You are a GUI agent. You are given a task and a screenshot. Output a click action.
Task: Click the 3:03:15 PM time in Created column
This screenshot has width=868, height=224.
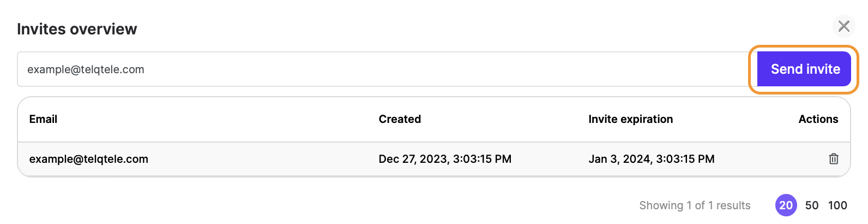click(x=482, y=159)
